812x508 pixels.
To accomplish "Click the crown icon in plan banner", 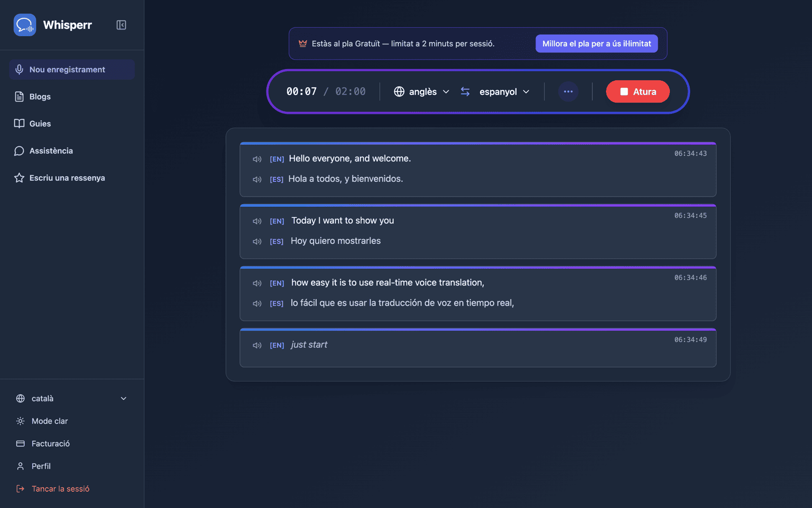I will [303, 44].
